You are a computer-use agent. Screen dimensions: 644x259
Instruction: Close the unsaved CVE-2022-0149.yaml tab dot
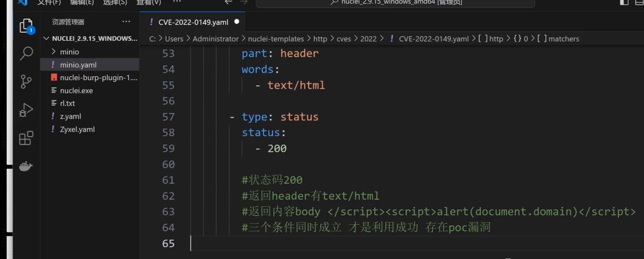pyautogui.click(x=237, y=22)
